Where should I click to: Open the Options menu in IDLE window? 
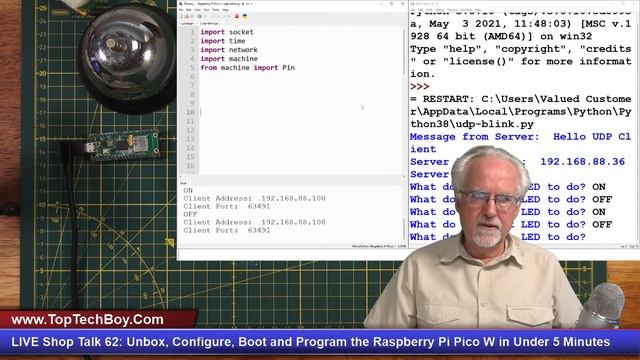coord(452,10)
